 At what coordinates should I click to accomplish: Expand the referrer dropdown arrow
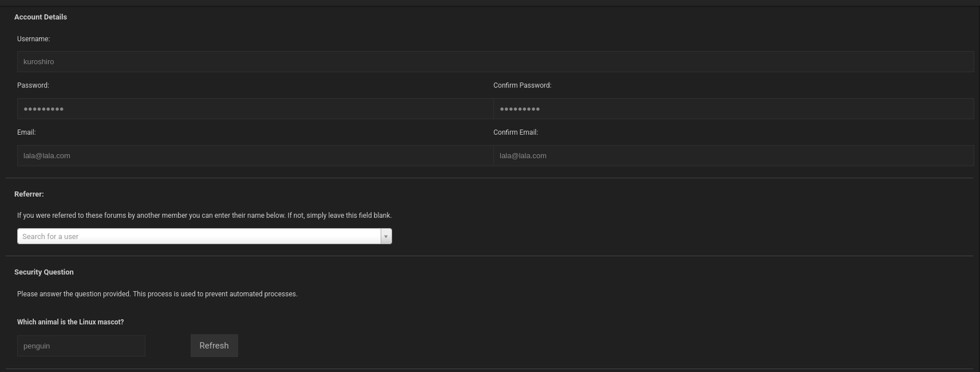(386, 236)
